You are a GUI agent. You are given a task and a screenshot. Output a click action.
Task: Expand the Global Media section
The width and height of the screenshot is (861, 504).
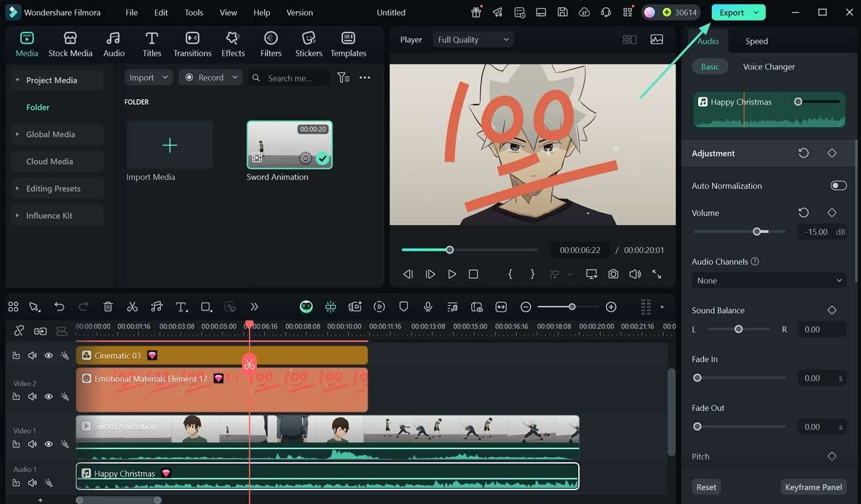tap(17, 134)
